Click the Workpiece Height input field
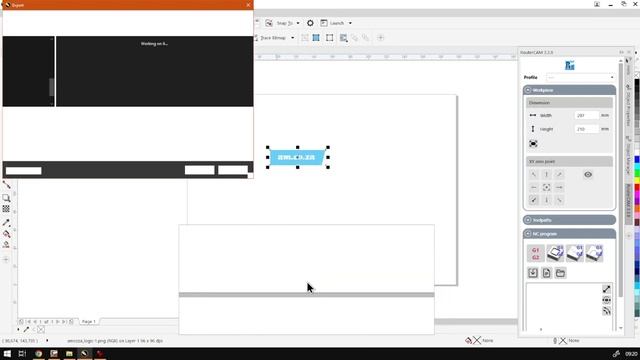Viewport: 640px width, 360px height. pyautogui.click(x=587, y=129)
